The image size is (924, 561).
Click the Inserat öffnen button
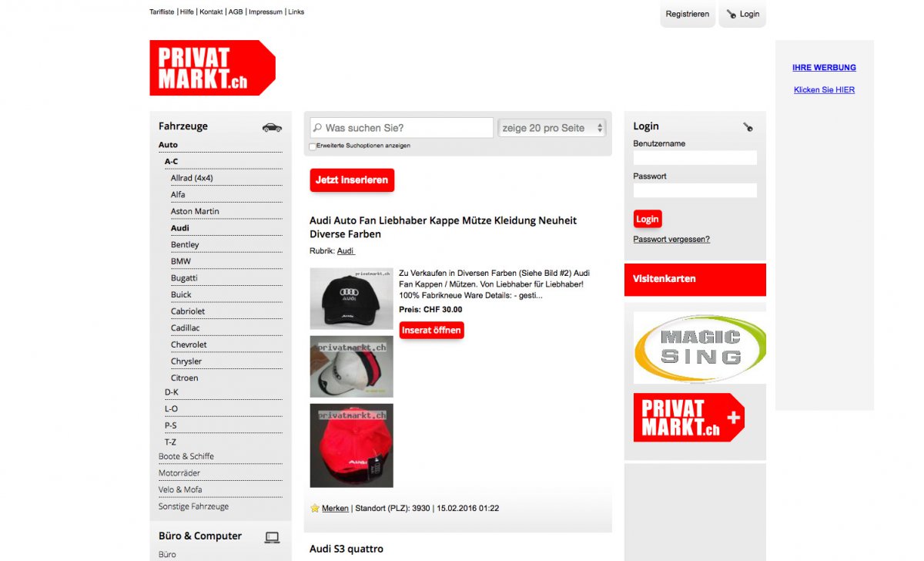[x=432, y=331]
